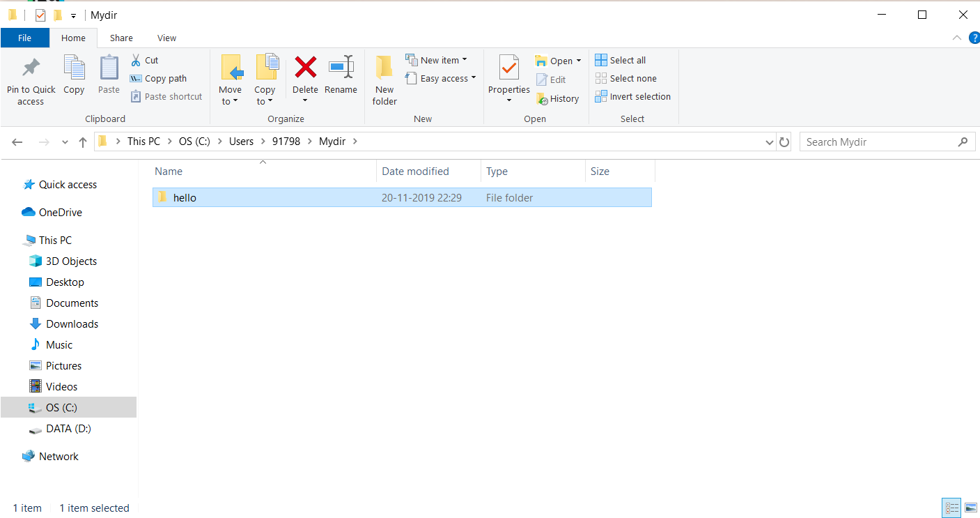Switch to large icons view toggle
The image size is (980, 518).
coord(971,508)
